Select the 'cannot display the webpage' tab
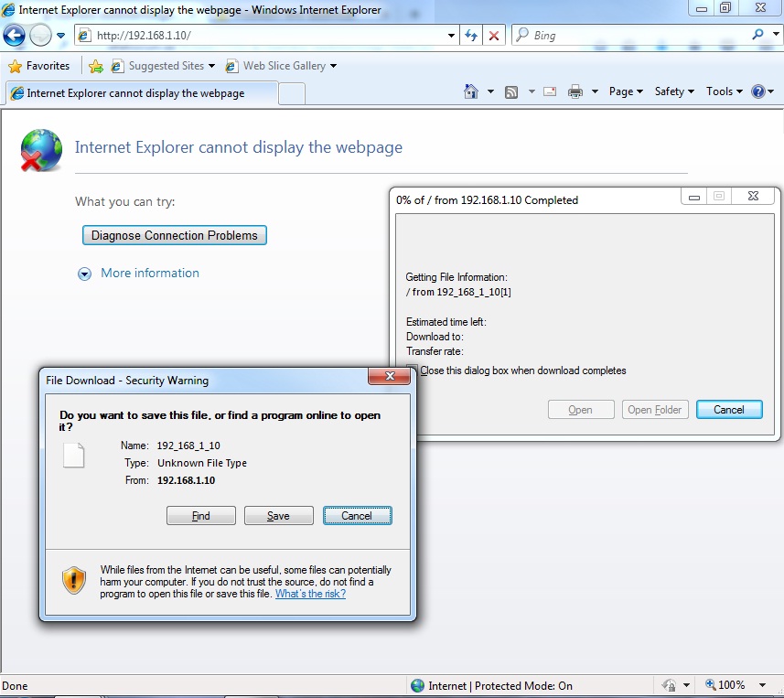 137,93
